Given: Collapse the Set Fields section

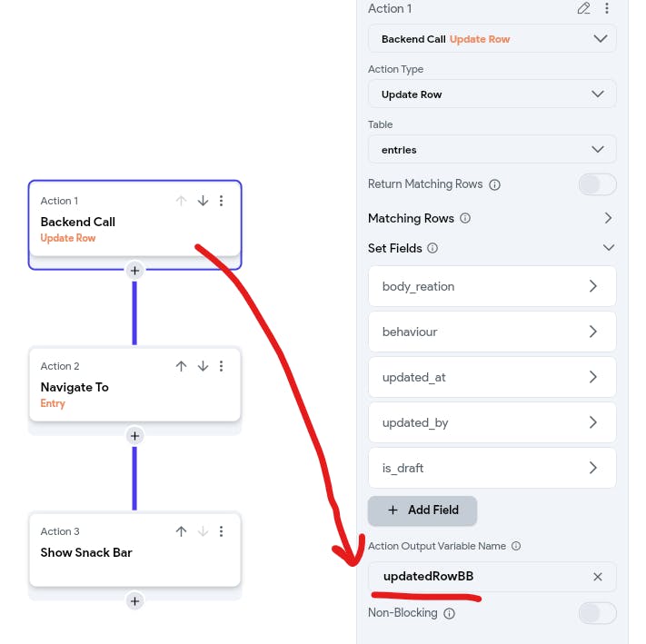Looking at the screenshot, I should coord(609,248).
